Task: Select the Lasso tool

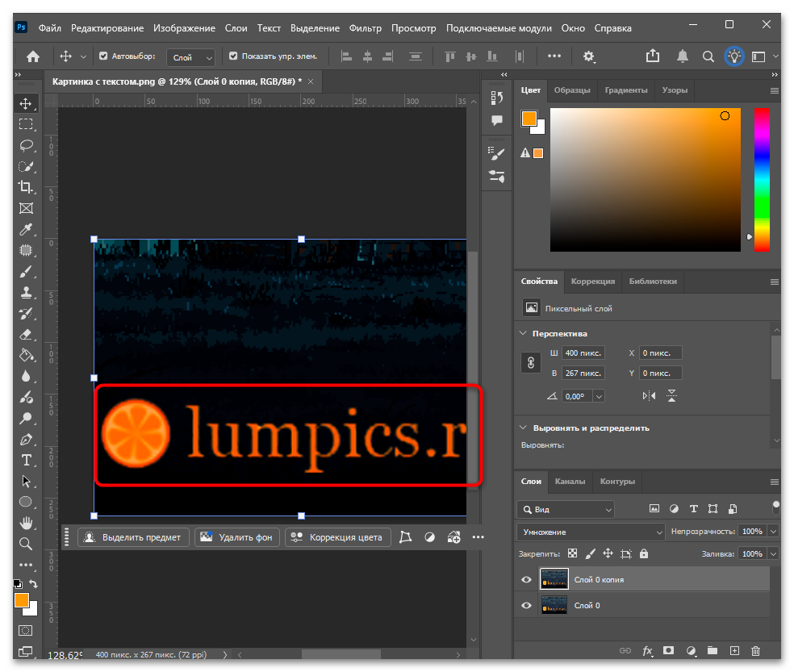Action: [26, 146]
